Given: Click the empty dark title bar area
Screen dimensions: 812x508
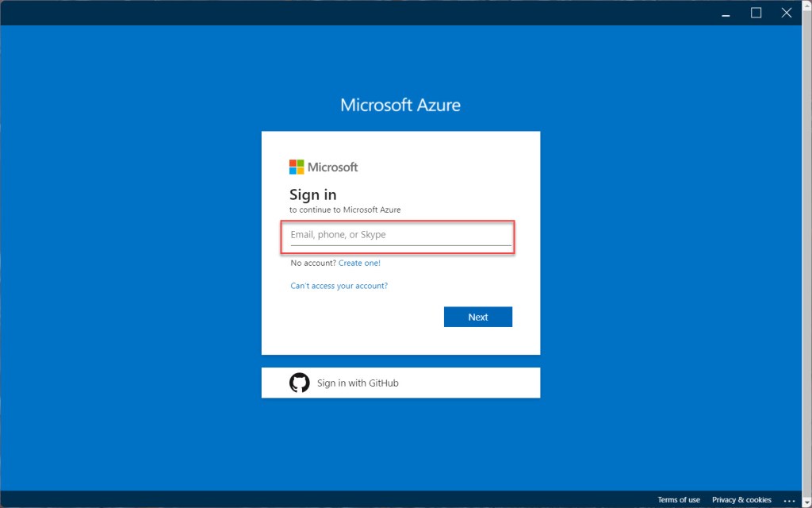Looking at the screenshot, I should 357,13.
